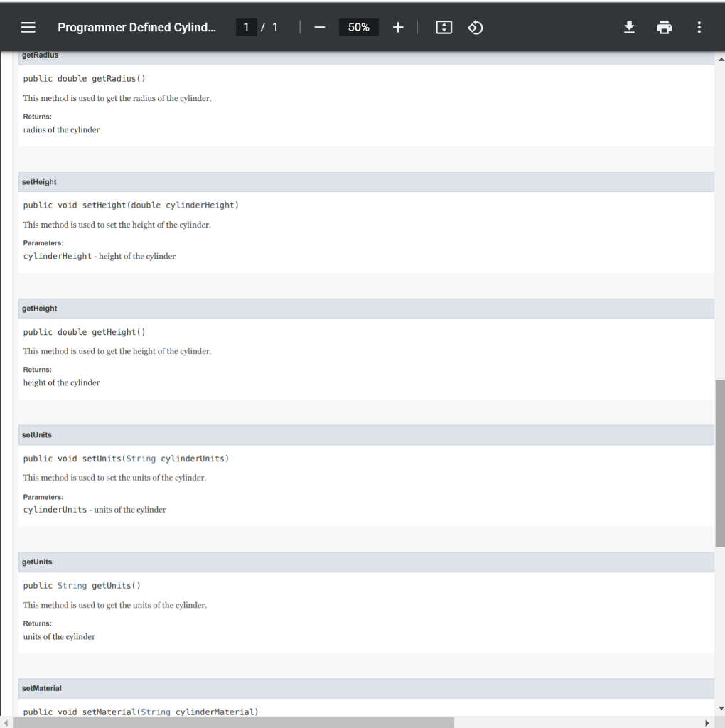This screenshot has width=725, height=728.
Task: Open the PDF document outline menu
Action: (x=28, y=27)
